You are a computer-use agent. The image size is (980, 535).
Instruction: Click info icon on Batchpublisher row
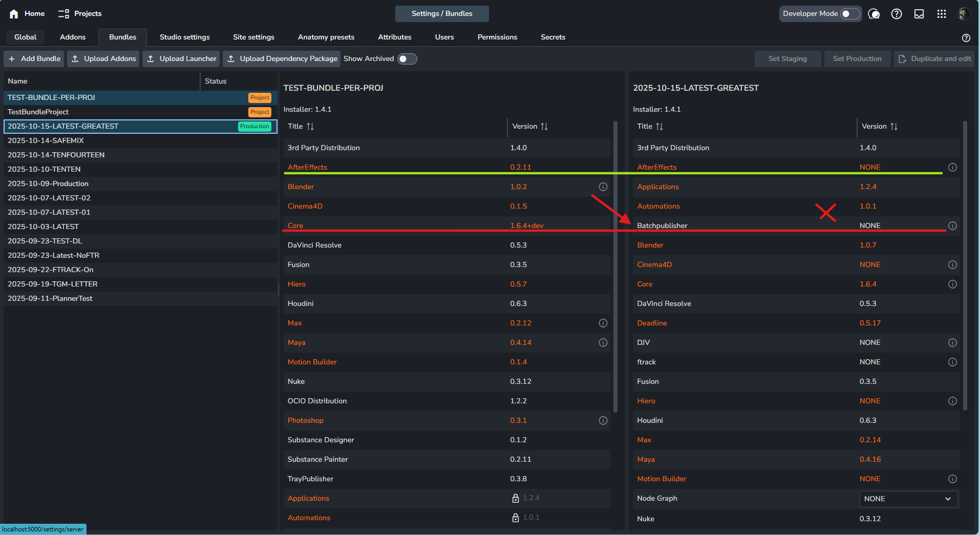click(x=952, y=225)
